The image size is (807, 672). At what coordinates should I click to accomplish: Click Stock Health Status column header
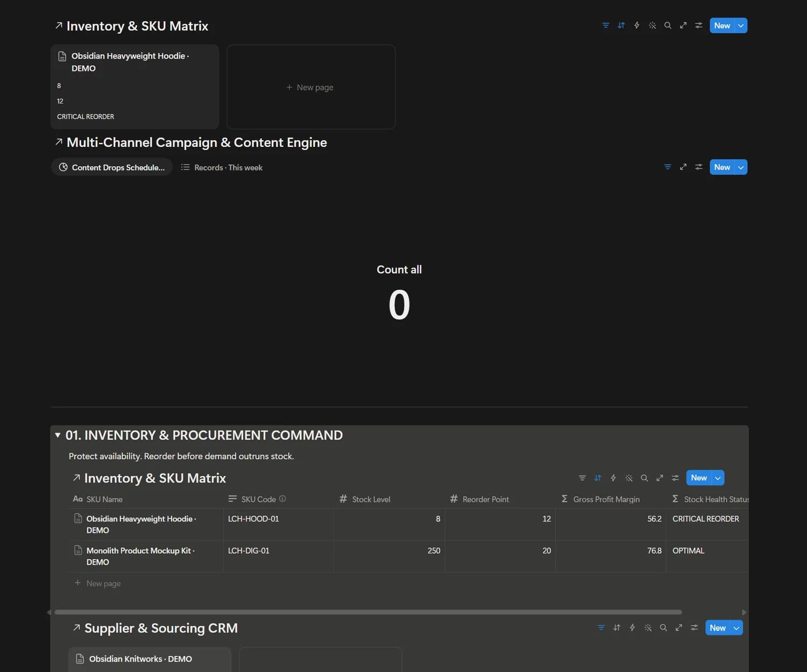coord(708,499)
